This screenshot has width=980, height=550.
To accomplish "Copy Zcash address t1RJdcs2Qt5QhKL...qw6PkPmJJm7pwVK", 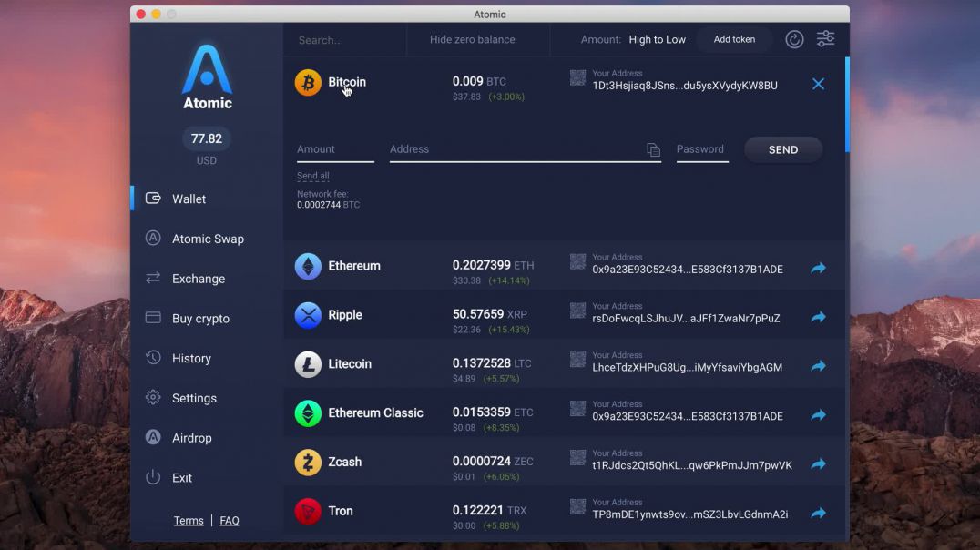I will tap(692, 465).
